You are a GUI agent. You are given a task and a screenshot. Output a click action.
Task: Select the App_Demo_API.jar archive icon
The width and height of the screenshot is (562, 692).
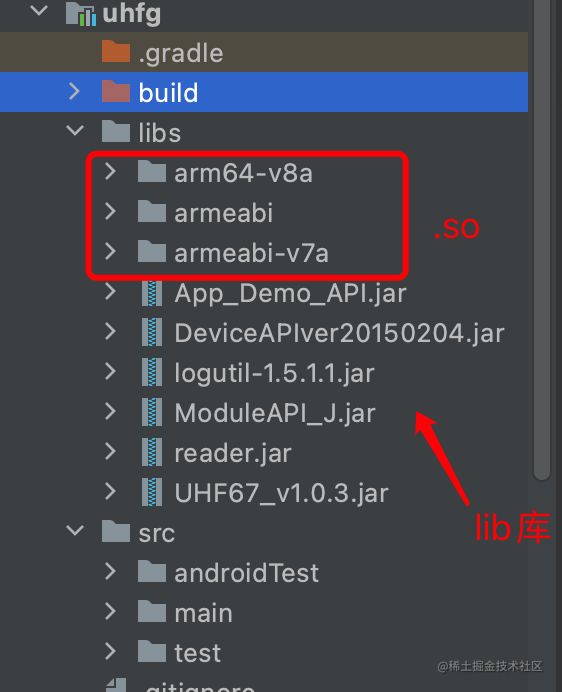[152, 293]
